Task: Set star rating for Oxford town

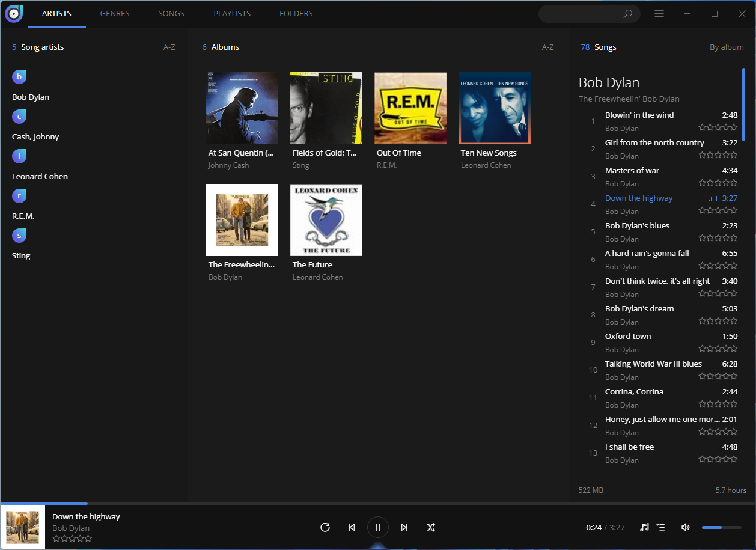Action: click(x=718, y=349)
